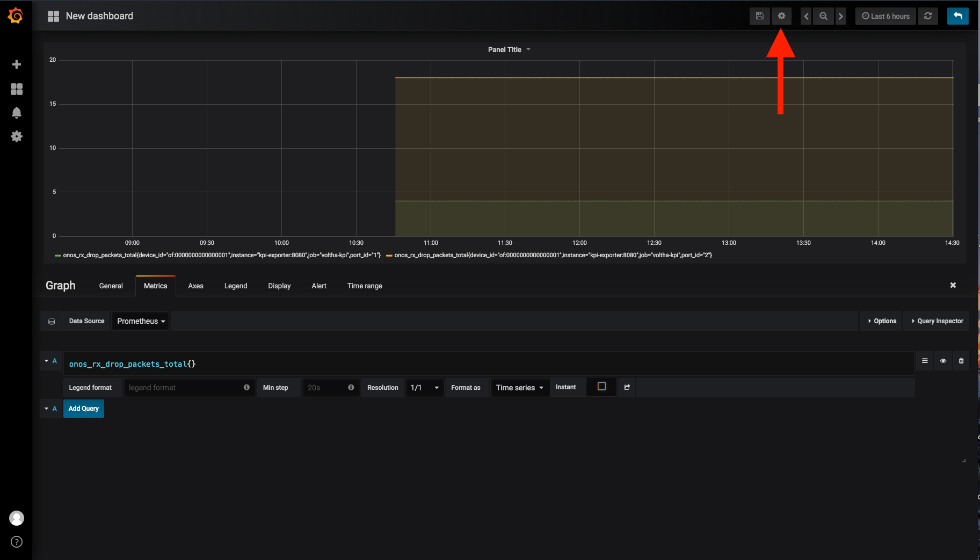Switch to the Axes tab
This screenshot has height=560, width=980.
196,286
